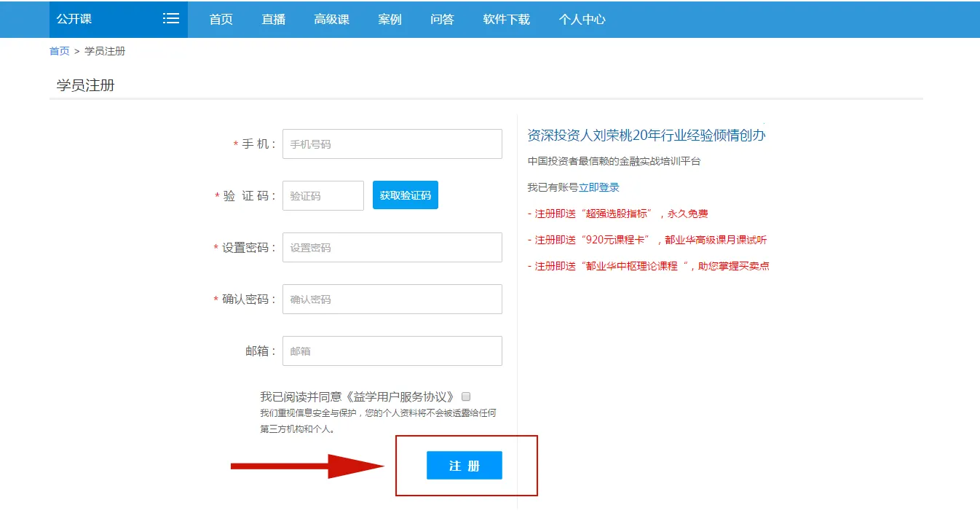Click the 邮箱 email input field

point(392,351)
